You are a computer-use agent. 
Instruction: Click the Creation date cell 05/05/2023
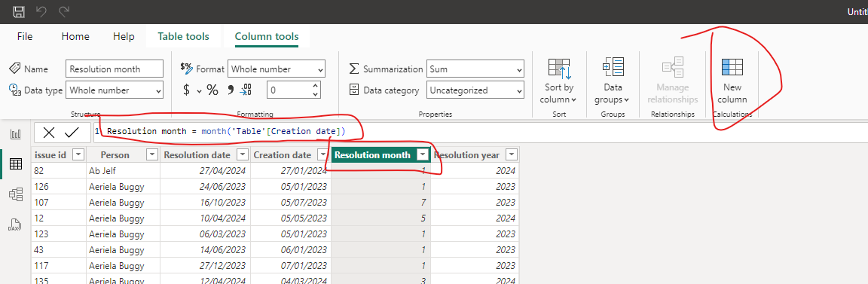(x=290, y=218)
